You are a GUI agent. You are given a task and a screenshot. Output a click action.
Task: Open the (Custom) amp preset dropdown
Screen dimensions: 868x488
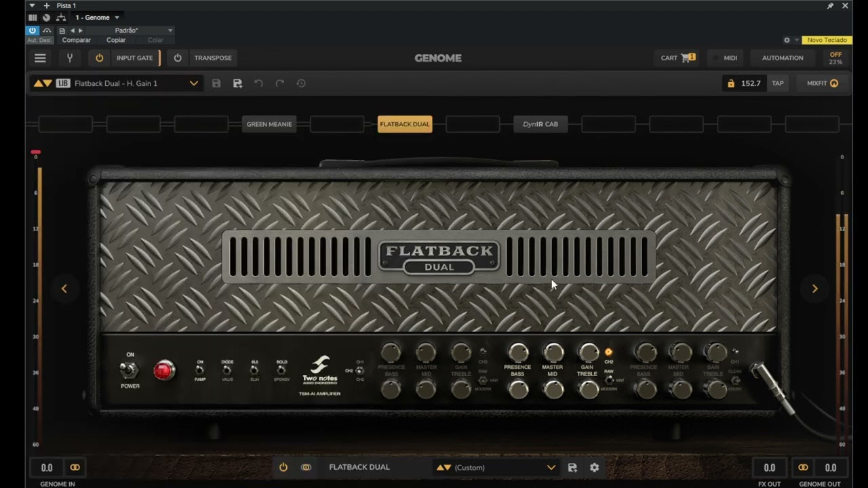click(496, 468)
